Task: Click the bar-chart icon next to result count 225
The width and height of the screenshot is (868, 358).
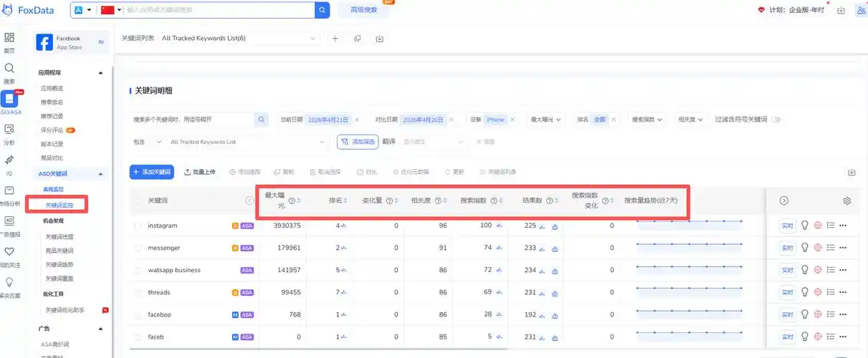Action: click(x=555, y=226)
